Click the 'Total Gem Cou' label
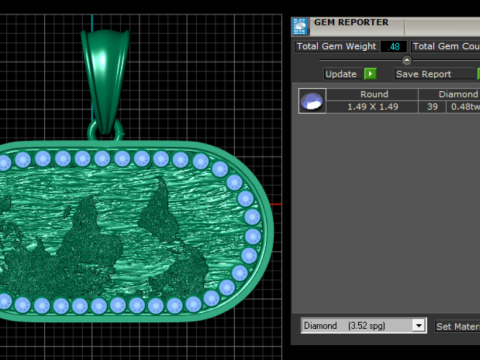The height and width of the screenshot is (360, 480). tap(446, 46)
